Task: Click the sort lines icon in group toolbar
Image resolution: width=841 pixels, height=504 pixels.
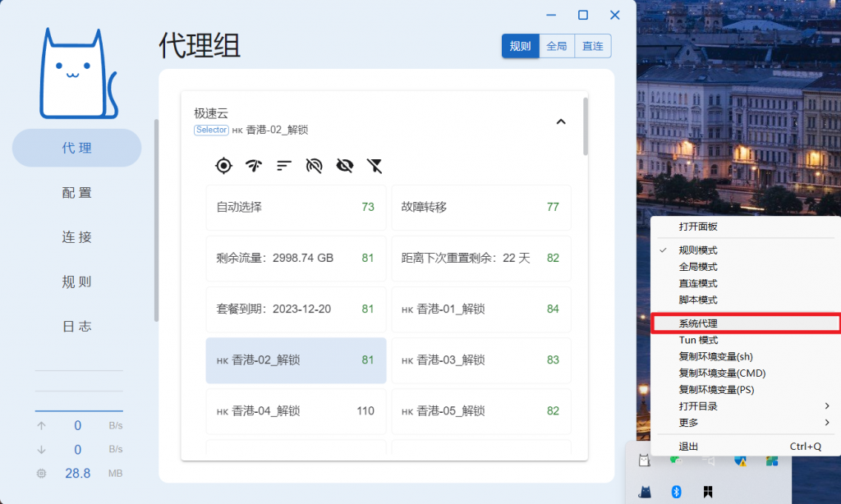Action: tap(283, 166)
